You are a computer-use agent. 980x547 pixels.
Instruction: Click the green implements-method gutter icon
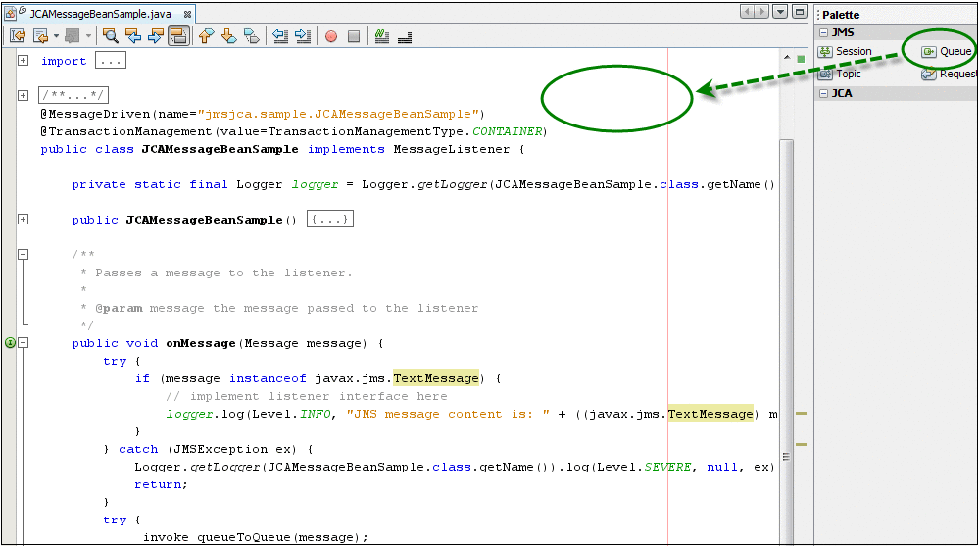pos(10,342)
